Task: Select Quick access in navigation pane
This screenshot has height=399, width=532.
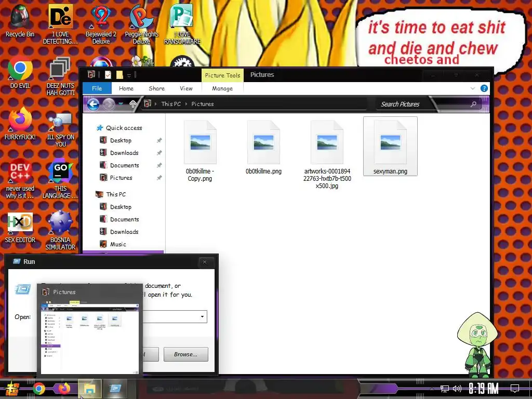Action: tap(124, 128)
